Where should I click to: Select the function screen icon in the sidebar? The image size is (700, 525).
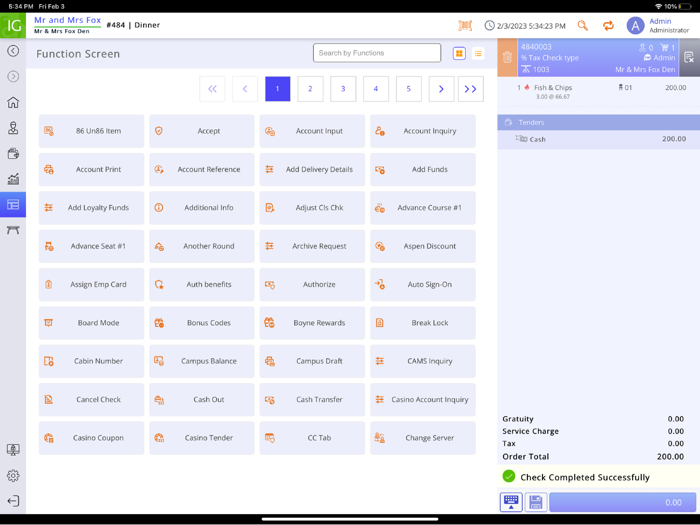[x=13, y=204]
